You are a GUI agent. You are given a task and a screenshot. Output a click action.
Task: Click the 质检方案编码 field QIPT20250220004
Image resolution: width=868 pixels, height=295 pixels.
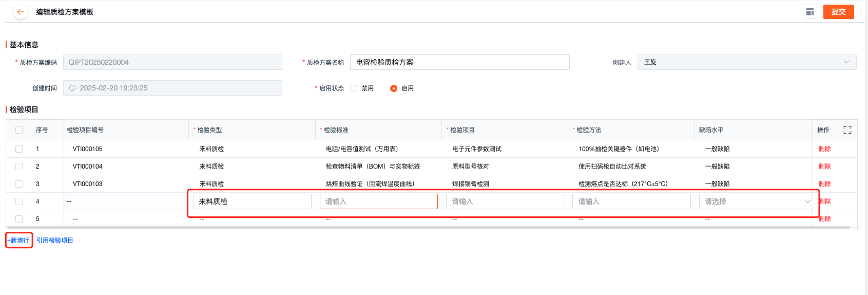coord(172,62)
